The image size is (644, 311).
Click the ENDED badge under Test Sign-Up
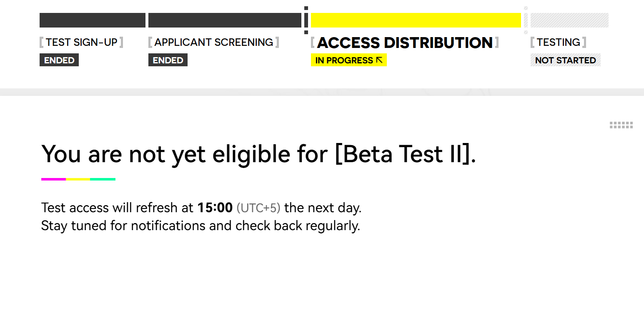click(59, 60)
